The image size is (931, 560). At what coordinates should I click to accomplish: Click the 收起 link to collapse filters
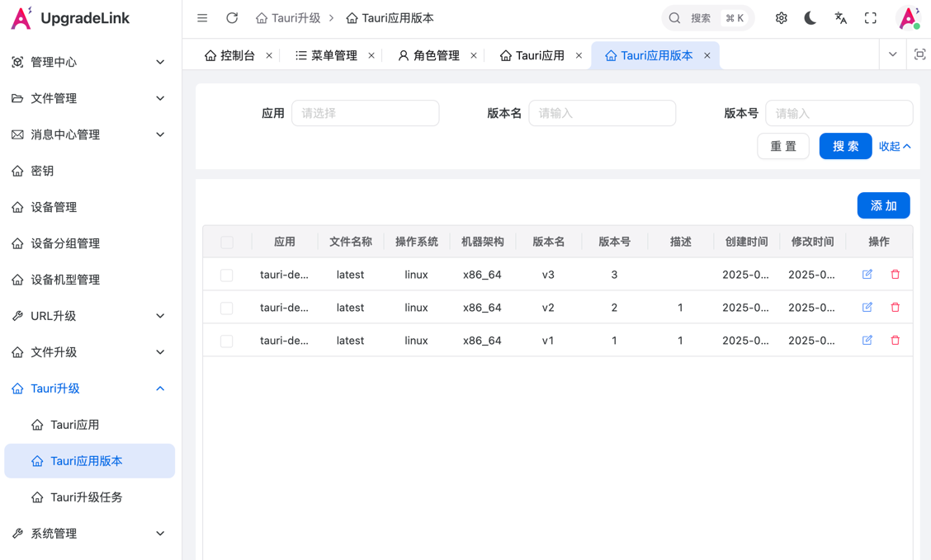click(x=894, y=146)
